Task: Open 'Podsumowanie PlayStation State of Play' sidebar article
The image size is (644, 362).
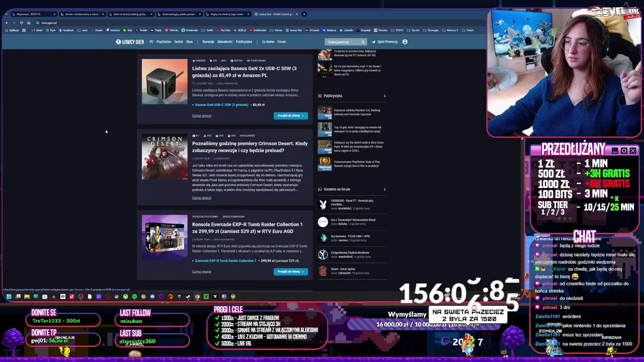Action: [x=357, y=164]
